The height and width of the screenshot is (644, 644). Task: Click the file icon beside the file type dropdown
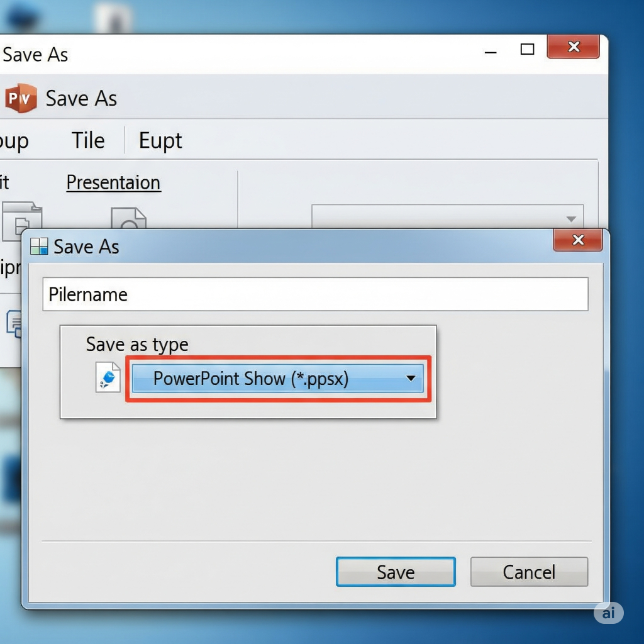point(108,378)
